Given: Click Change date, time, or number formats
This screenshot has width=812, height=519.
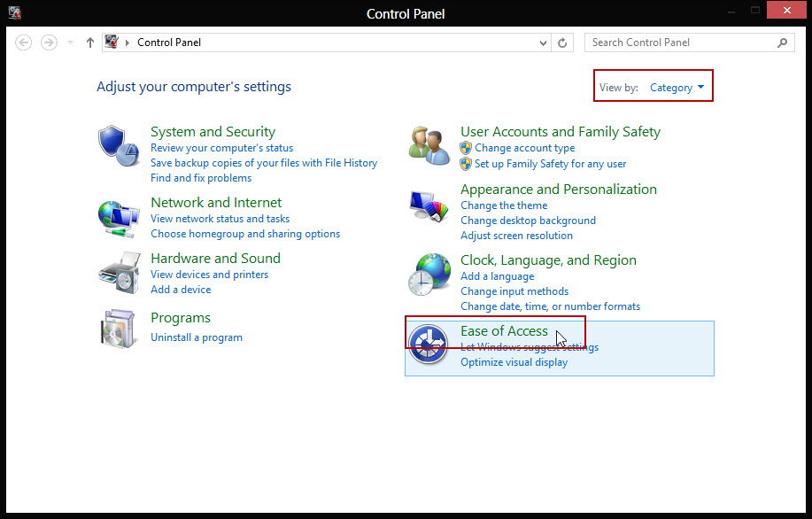Looking at the screenshot, I should coord(550,306).
